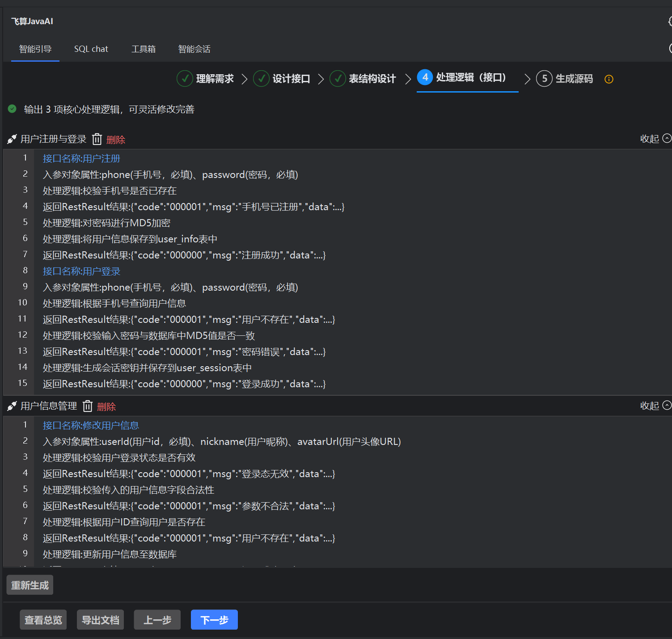Click the 注册成功 result line
This screenshot has width=672, height=639.
[184, 255]
